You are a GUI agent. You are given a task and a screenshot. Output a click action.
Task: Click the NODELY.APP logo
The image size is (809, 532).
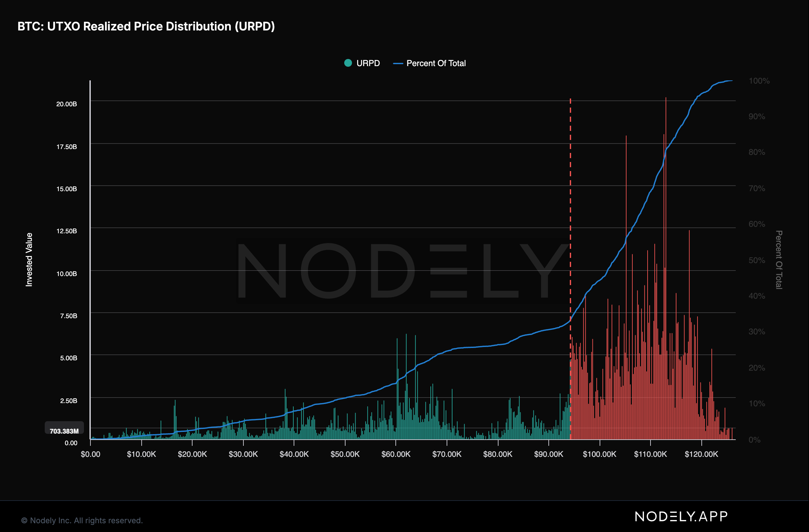(x=681, y=516)
